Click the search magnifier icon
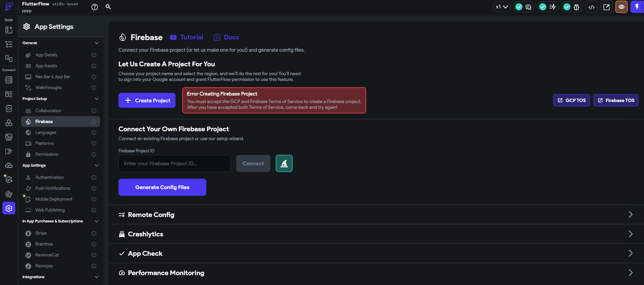 pyautogui.click(x=108, y=7)
